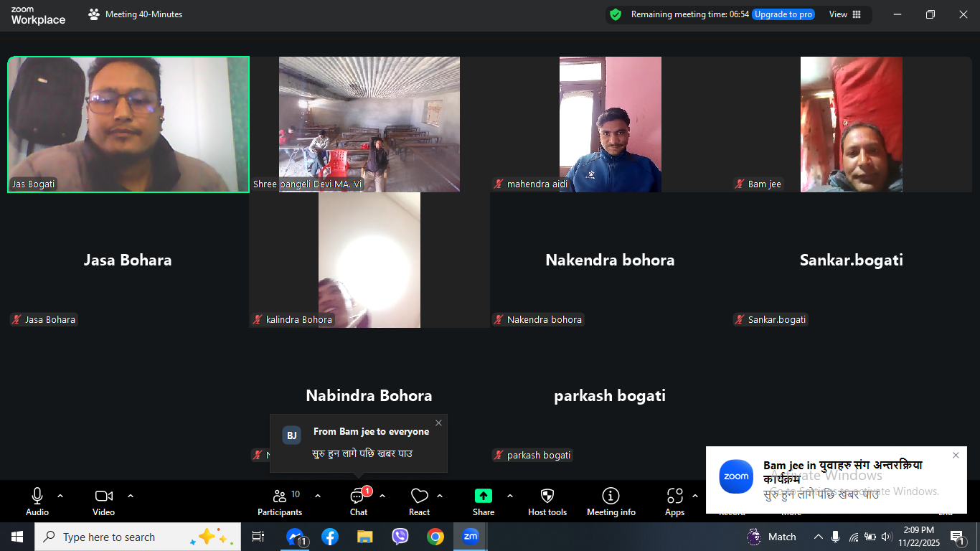
Task: Select mahendra aidi's video tile
Action: pos(610,124)
